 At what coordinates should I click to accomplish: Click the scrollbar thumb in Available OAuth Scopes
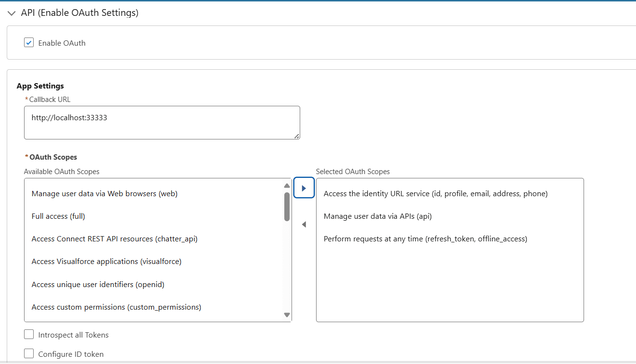(x=287, y=207)
